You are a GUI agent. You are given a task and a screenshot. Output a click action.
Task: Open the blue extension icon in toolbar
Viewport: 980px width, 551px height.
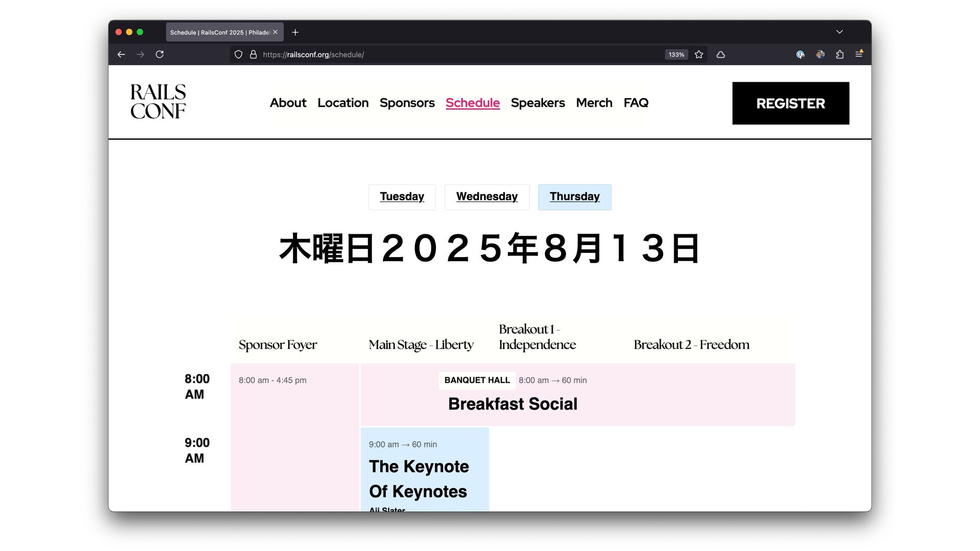(800, 55)
